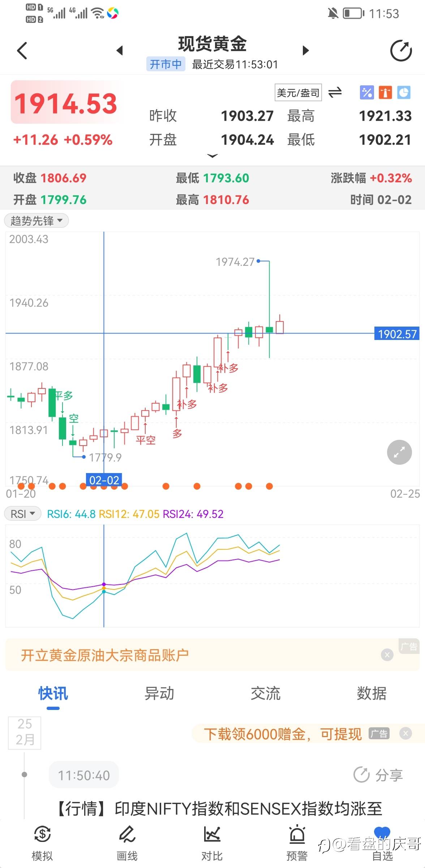Open the 趋势先锋 indicator dropdown
Screen dimensions: 425x868
(37, 220)
